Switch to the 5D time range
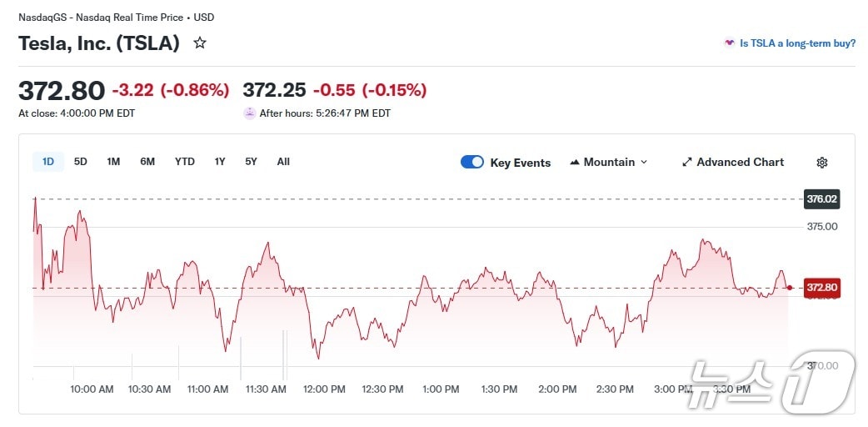The image size is (868, 427). tap(81, 162)
